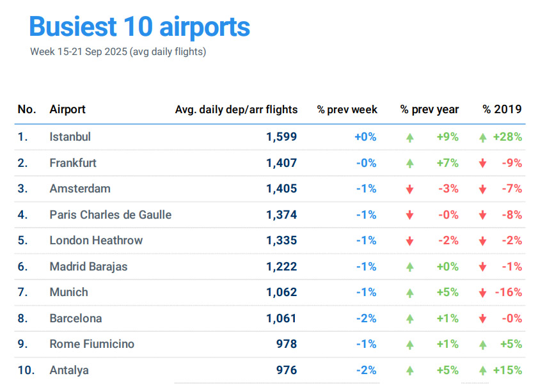Image resolution: width=538 pixels, height=392 pixels.
Task: Click Barcelona's red down arrow in 2019 column
Action: click(x=483, y=319)
